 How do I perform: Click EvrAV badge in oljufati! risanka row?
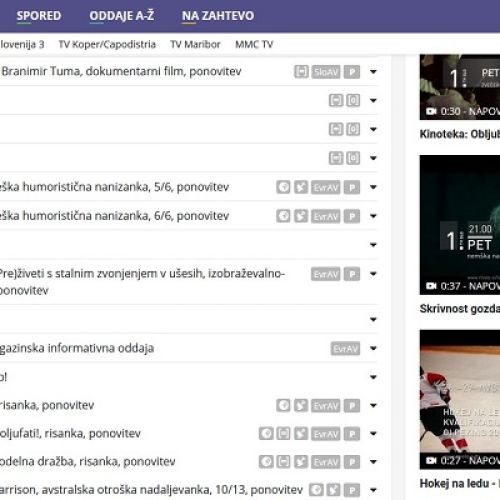[326, 434]
